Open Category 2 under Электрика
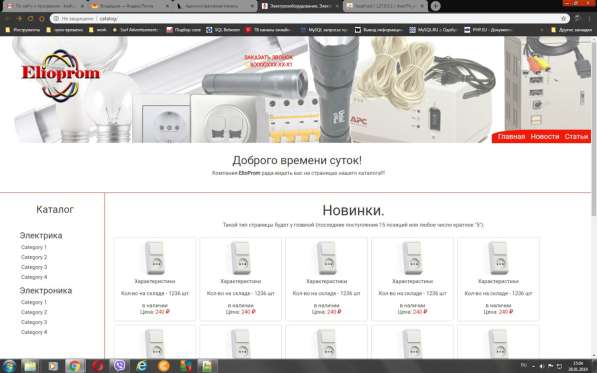 coord(34,257)
